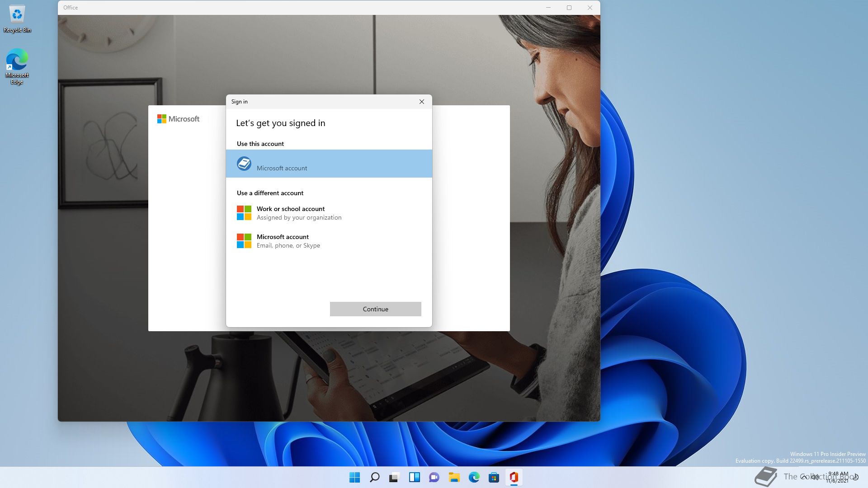The image size is (868, 488).
Task: Launch Microsoft Edge from taskbar
Action: 474,477
